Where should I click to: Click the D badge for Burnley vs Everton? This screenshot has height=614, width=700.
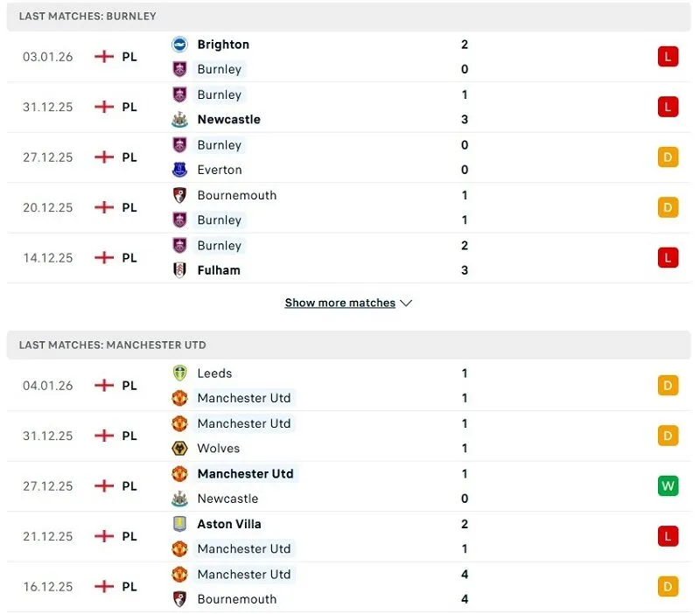point(668,157)
